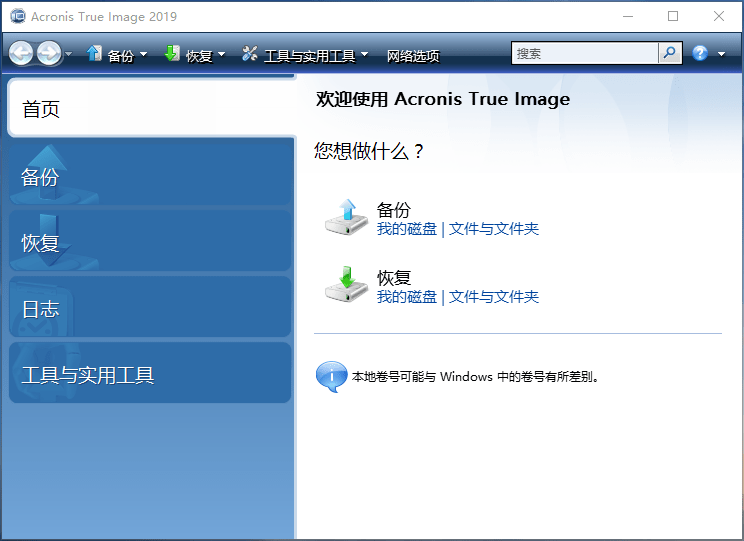Image resolution: width=744 pixels, height=541 pixels.
Task: Click the blue Help question mark icon
Action: (700, 53)
